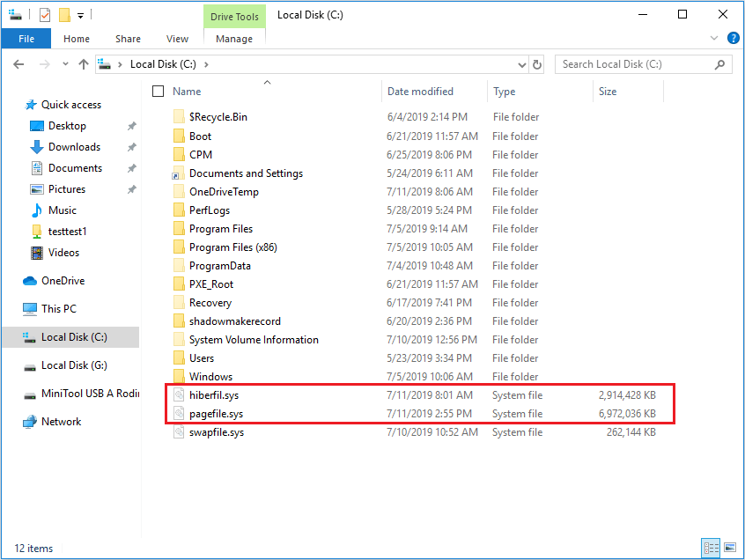Click the Drive Tools contextual tab header

pyautogui.click(x=235, y=17)
